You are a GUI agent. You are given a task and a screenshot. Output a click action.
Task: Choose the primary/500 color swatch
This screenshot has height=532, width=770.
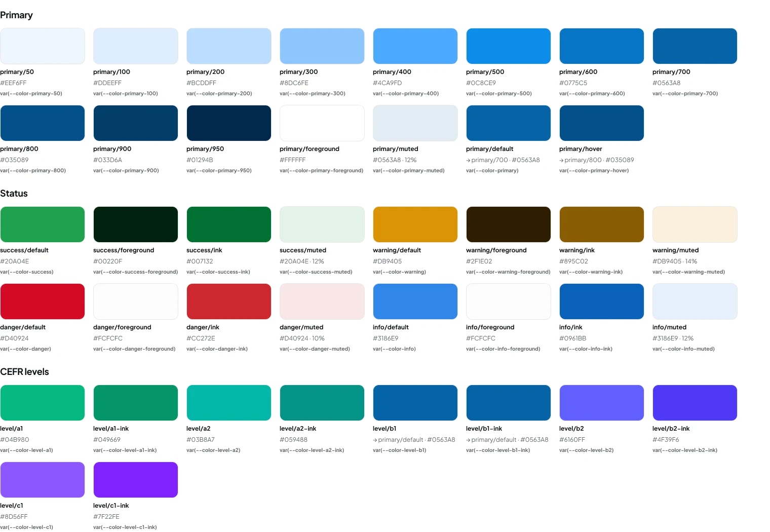click(509, 46)
